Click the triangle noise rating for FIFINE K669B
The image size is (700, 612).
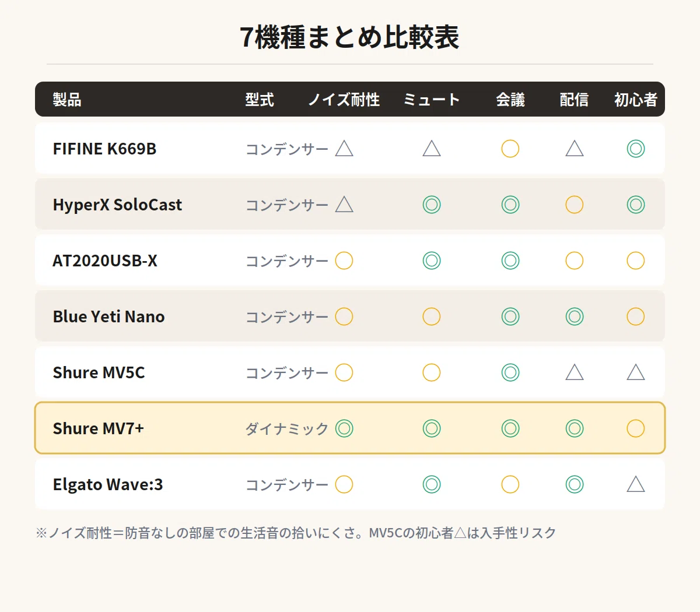[344, 149]
